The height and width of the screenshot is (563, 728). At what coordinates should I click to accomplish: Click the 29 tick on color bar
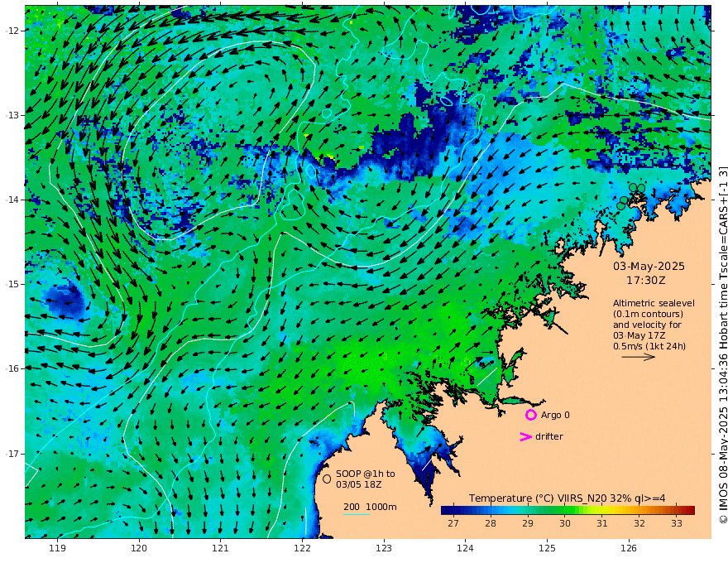point(528,523)
